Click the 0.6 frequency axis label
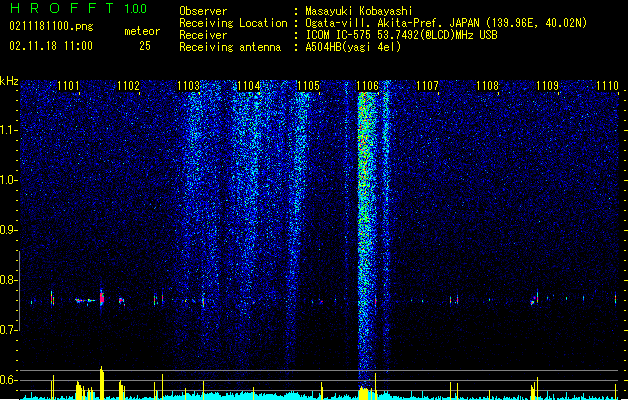Viewport: 629px width, 400px height. click(x=8, y=380)
